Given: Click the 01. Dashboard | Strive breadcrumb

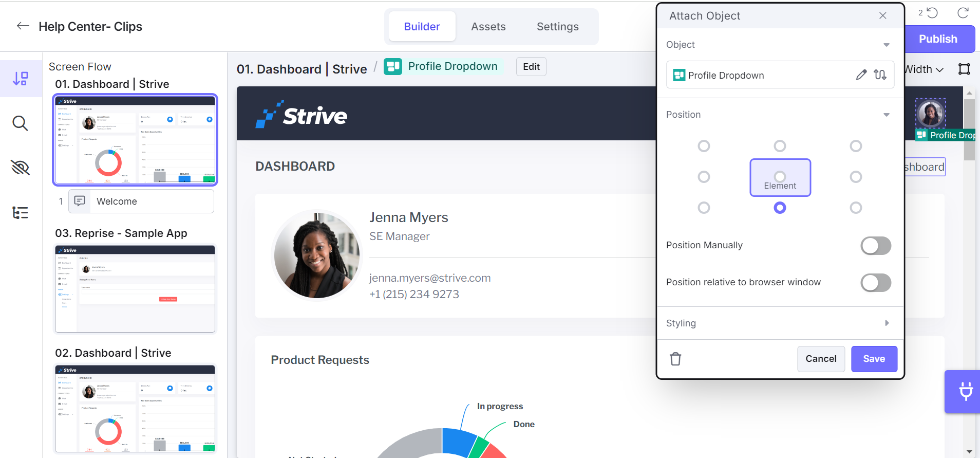Looking at the screenshot, I should coord(302,69).
